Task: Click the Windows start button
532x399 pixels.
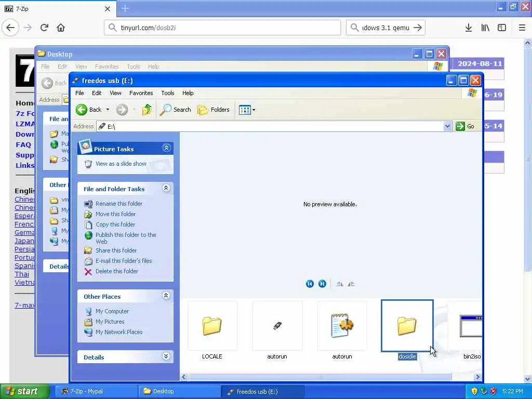Action: [x=24, y=391]
